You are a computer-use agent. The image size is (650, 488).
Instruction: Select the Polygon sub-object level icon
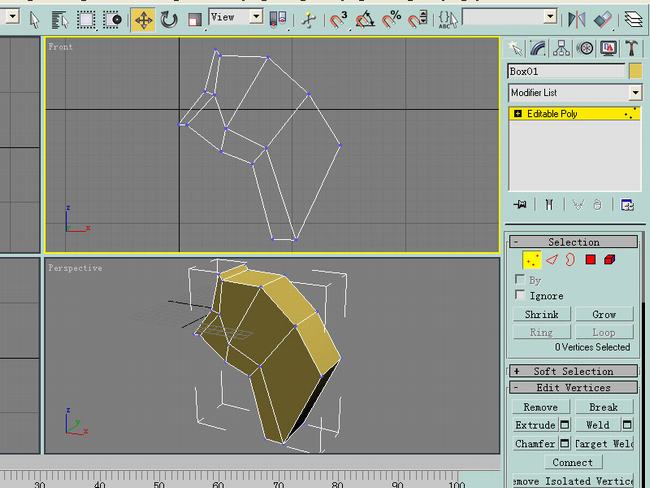pyautogui.click(x=591, y=260)
